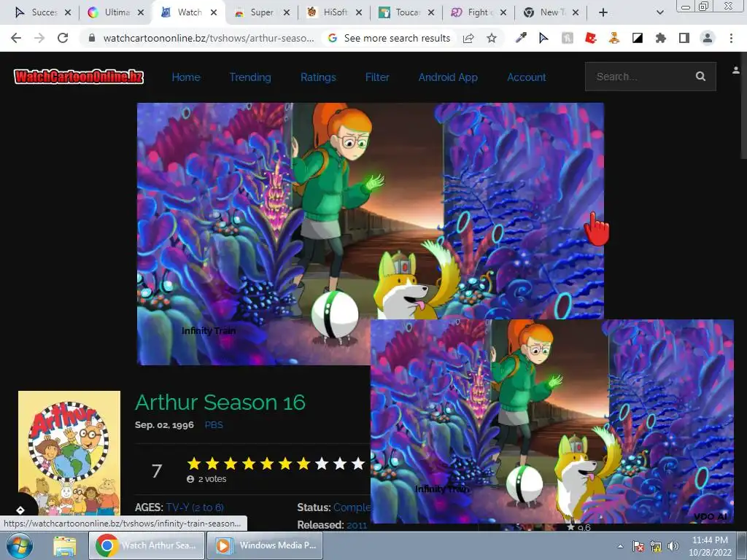This screenshot has height=560, width=747.
Task: Expand the tab search chevron
Action: click(659, 12)
